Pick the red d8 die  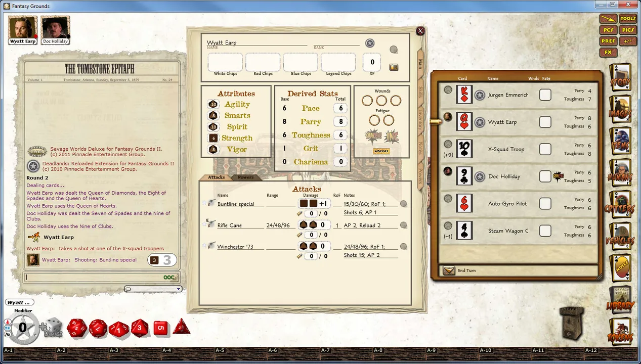tap(140, 328)
